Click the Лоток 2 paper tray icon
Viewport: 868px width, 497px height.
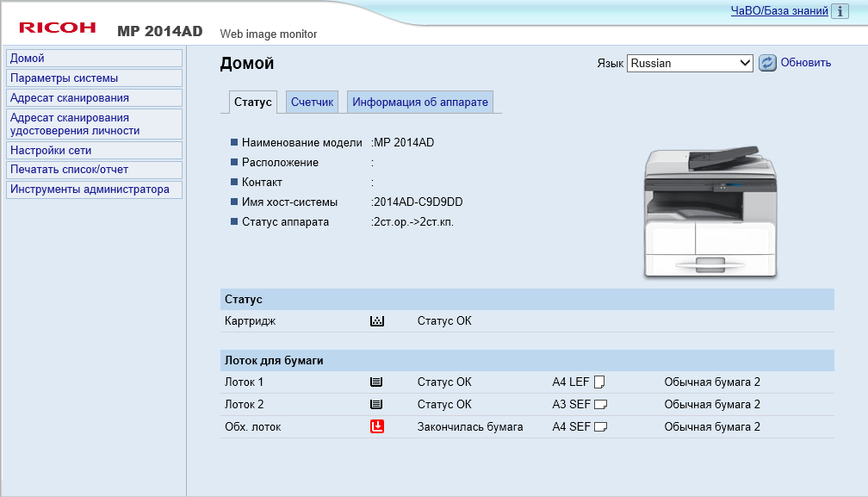376,405
